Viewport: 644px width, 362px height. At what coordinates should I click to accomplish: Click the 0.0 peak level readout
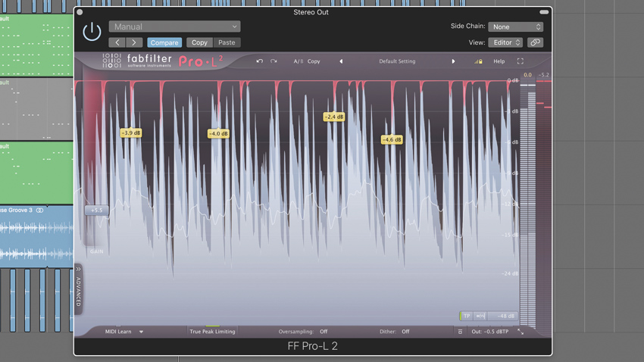528,75
